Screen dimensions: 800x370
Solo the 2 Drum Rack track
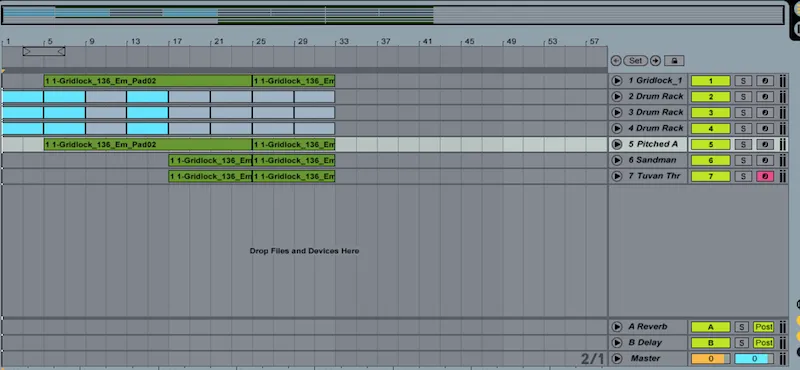coord(743,96)
